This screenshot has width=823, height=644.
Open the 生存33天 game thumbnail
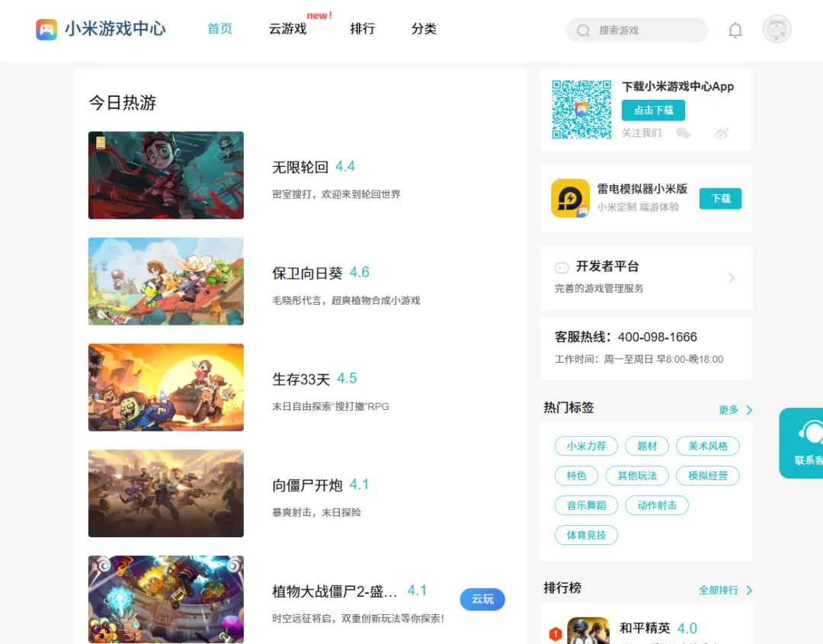pyautogui.click(x=166, y=387)
